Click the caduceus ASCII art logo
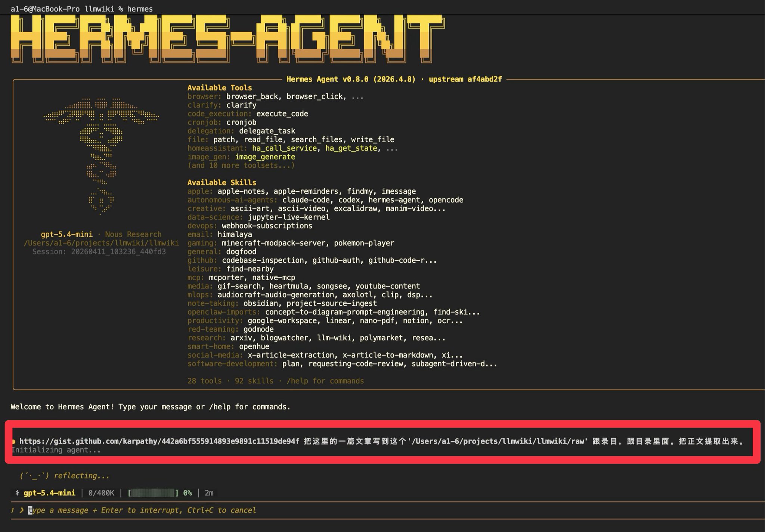Viewport: 765px width, 532px height. coord(101,156)
